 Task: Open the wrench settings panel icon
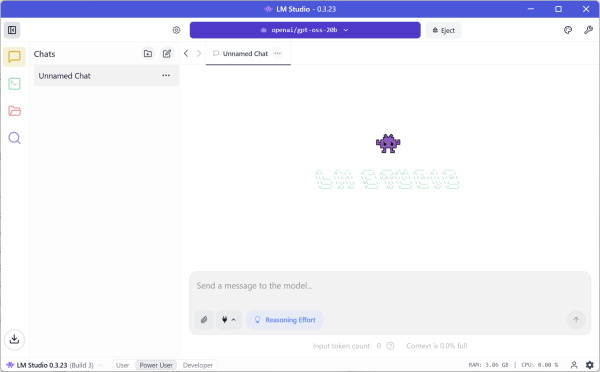tap(588, 30)
